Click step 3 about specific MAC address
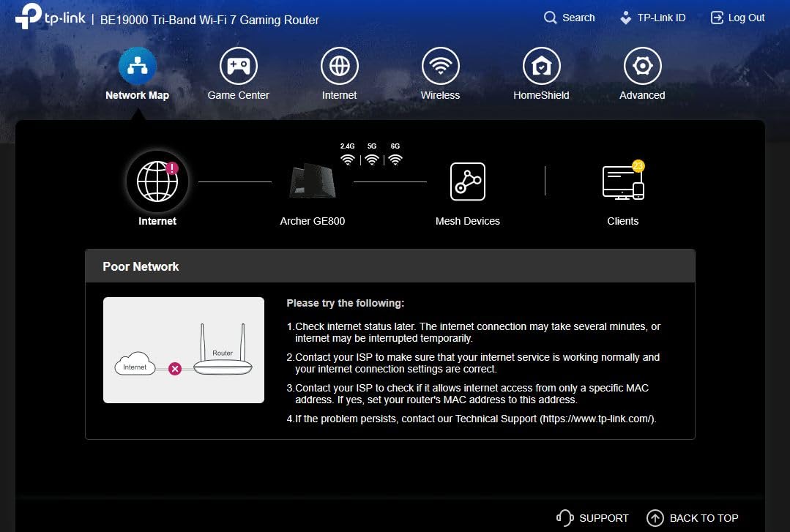 click(x=468, y=394)
